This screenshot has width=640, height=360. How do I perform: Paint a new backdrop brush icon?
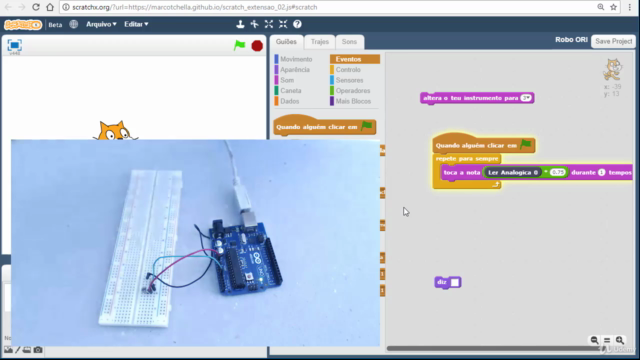coord(18,350)
